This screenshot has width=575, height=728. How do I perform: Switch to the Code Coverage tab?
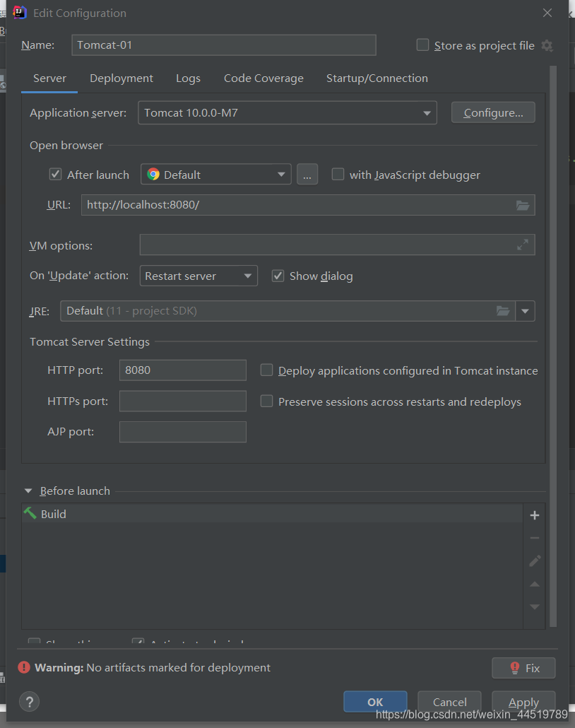coord(263,78)
